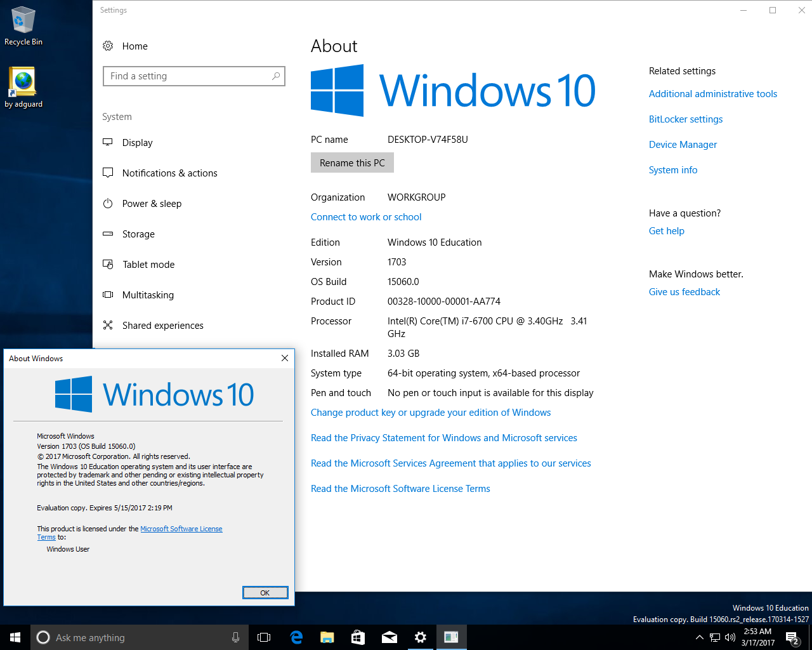
Task: Open the Start menu
Action: (x=15, y=637)
